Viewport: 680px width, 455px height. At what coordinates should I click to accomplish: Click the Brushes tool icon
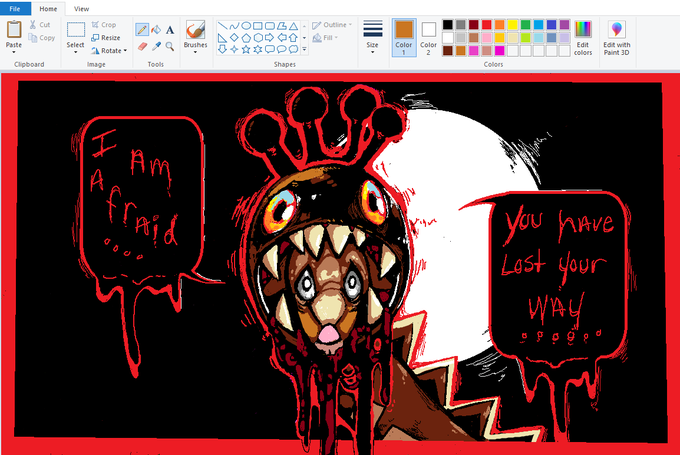point(196,30)
